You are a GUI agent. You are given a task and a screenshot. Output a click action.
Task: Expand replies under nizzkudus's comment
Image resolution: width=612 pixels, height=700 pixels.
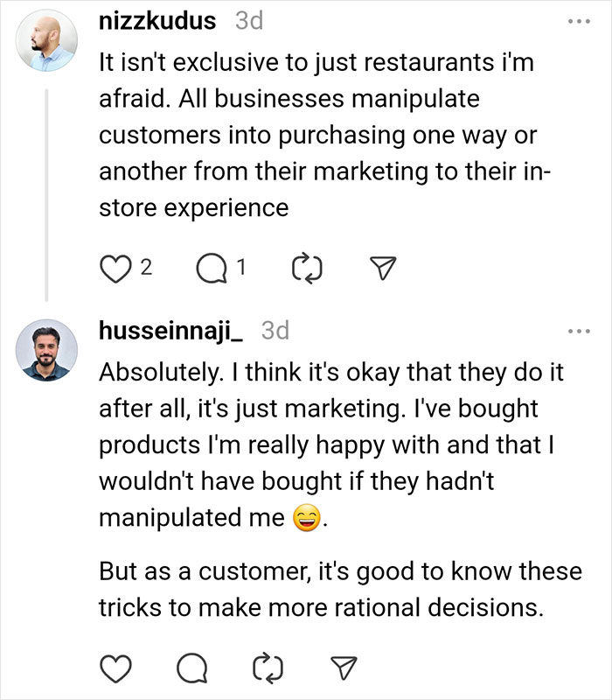tap(211, 268)
